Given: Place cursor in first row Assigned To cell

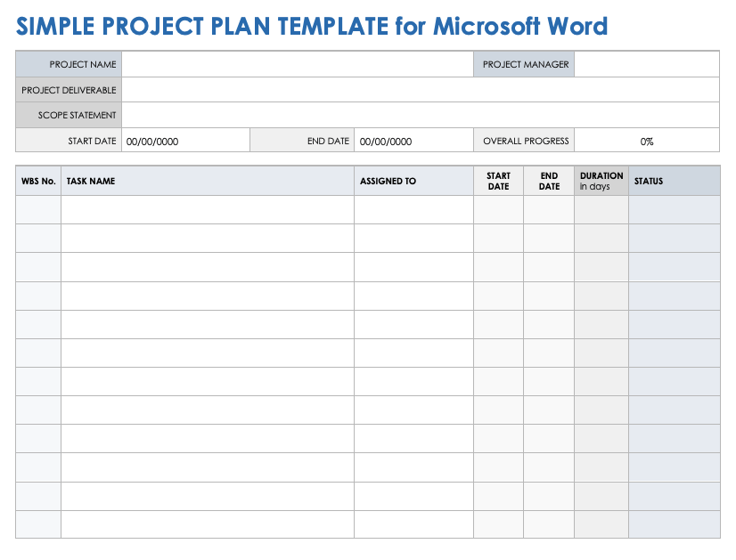Looking at the screenshot, I should pyautogui.click(x=413, y=210).
